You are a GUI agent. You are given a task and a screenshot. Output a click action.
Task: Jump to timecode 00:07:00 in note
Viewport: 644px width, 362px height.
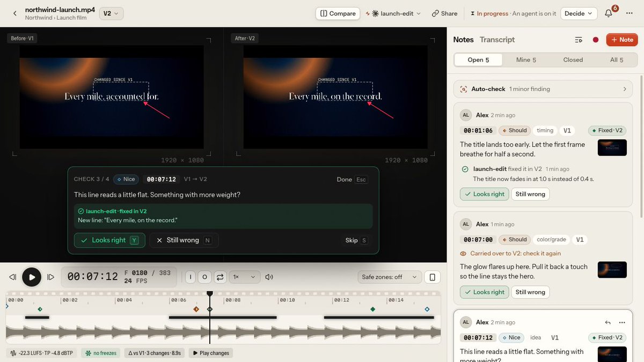pyautogui.click(x=478, y=240)
